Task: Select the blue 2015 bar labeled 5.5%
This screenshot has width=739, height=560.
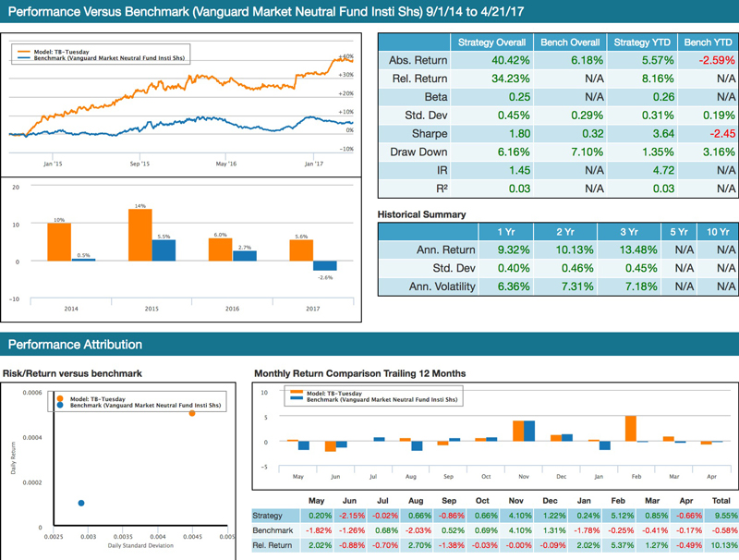Action: point(163,250)
